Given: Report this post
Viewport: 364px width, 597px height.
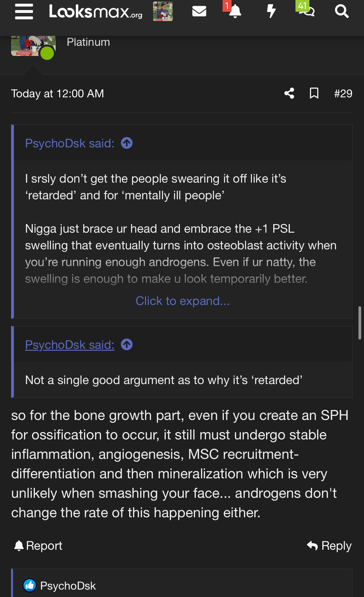Looking at the screenshot, I should pos(38,546).
